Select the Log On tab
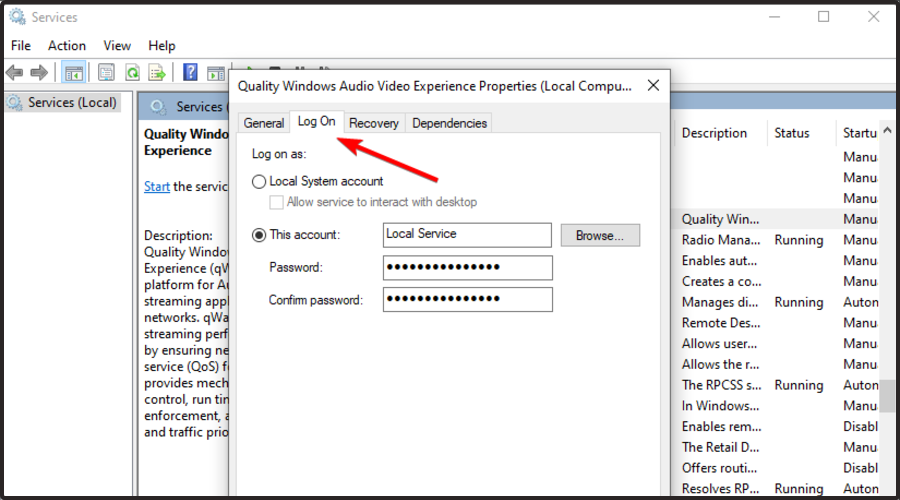 316,121
